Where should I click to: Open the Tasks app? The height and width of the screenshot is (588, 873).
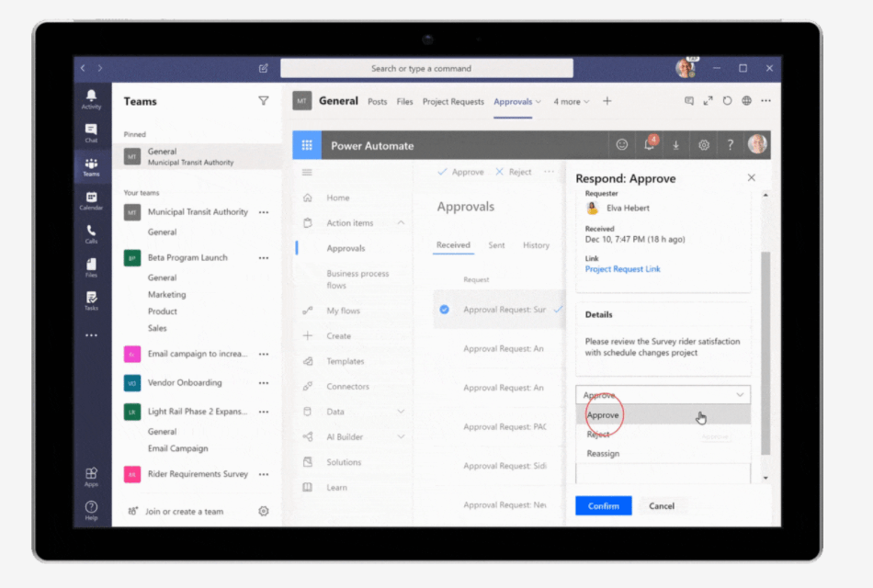(x=91, y=300)
